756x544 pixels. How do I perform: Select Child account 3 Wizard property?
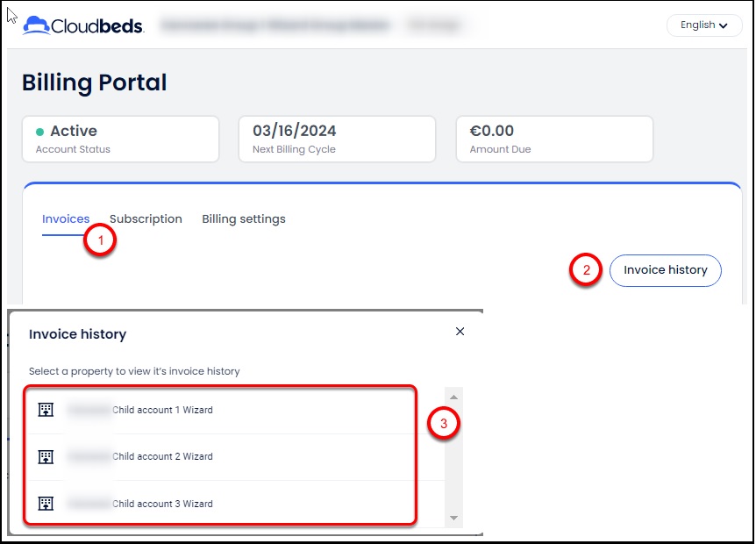coord(162,504)
